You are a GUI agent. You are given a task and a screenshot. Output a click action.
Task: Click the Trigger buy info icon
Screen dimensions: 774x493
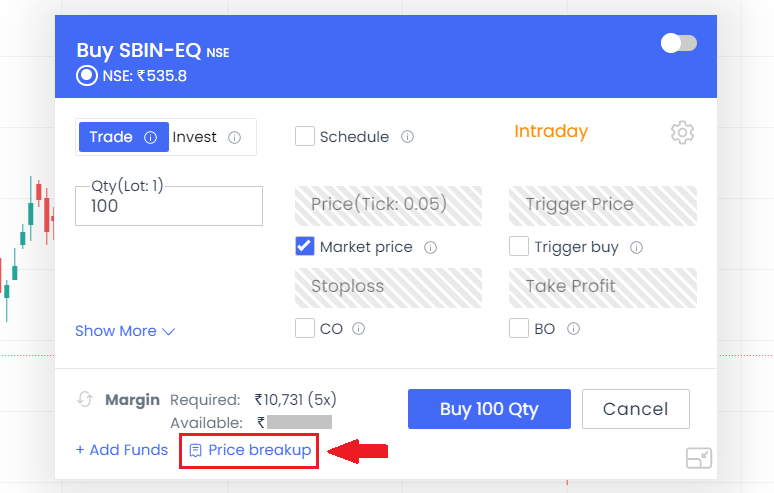636,247
